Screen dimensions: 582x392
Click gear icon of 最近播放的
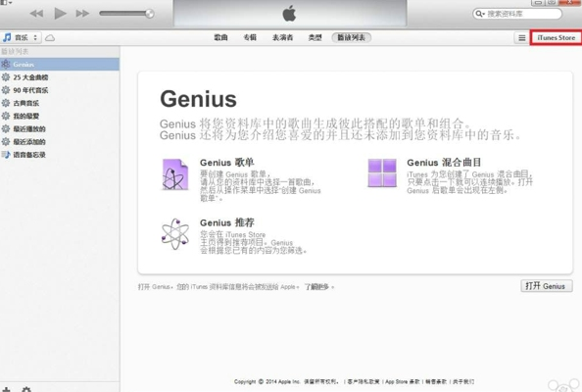(x=6, y=128)
